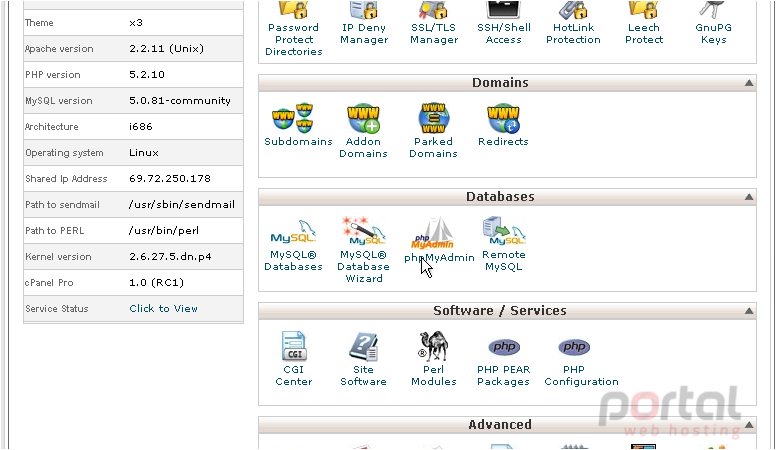Click the Domains section header
Image resolution: width=776 pixels, height=450 pixels.
click(507, 83)
